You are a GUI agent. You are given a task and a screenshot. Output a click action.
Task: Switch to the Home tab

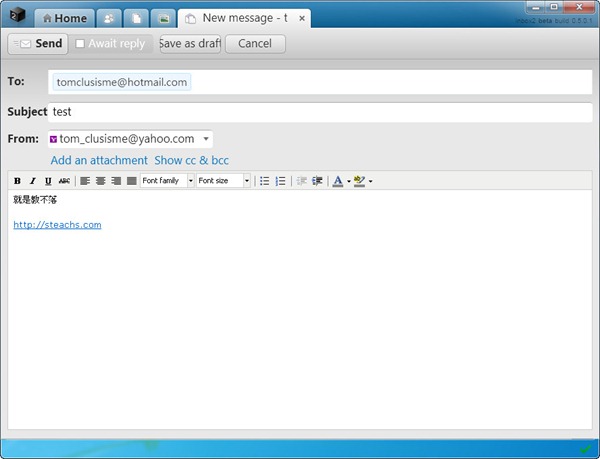point(65,18)
